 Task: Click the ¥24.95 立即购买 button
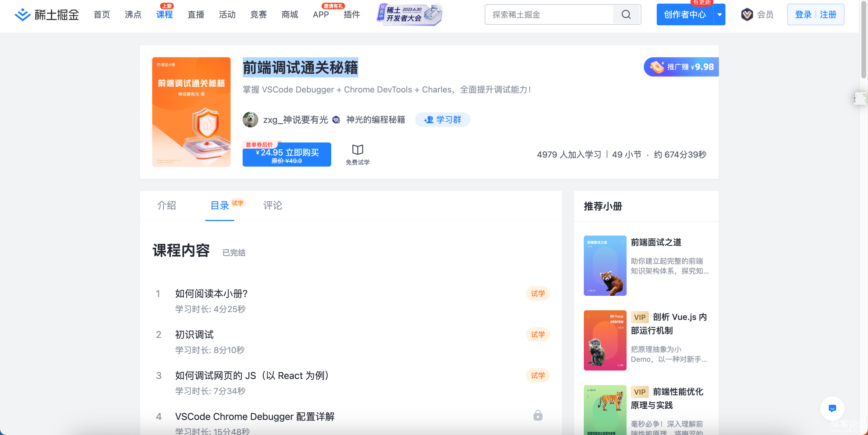pos(287,155)
